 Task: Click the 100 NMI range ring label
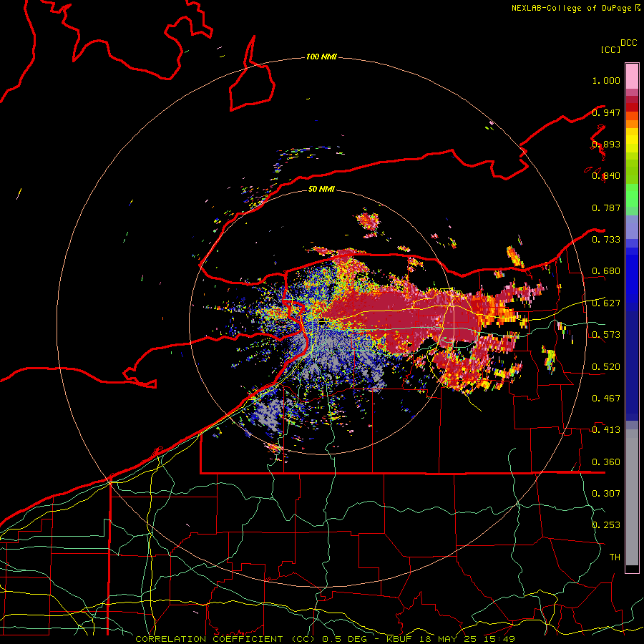point(321,57)
